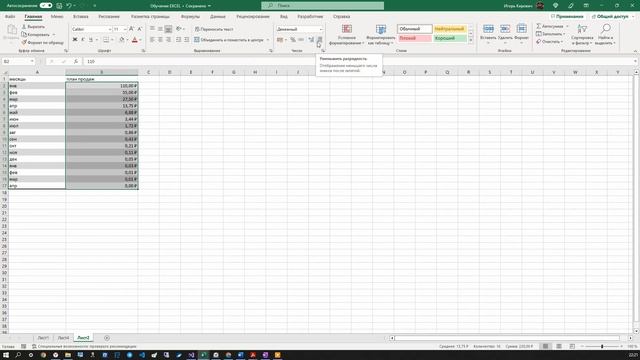
Task: Apply red font color button
Action: (135, 40)
